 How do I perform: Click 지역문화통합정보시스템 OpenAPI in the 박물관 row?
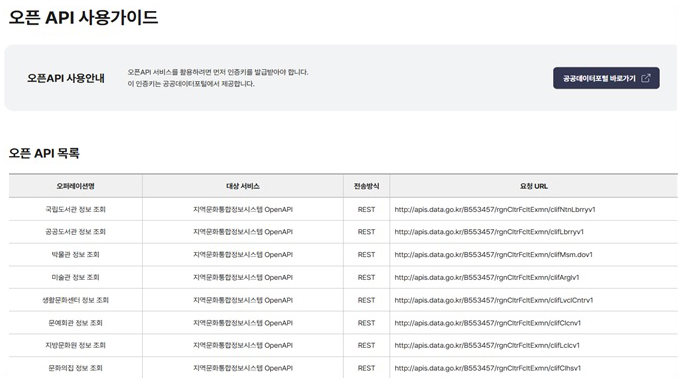[x=243, y=254]
